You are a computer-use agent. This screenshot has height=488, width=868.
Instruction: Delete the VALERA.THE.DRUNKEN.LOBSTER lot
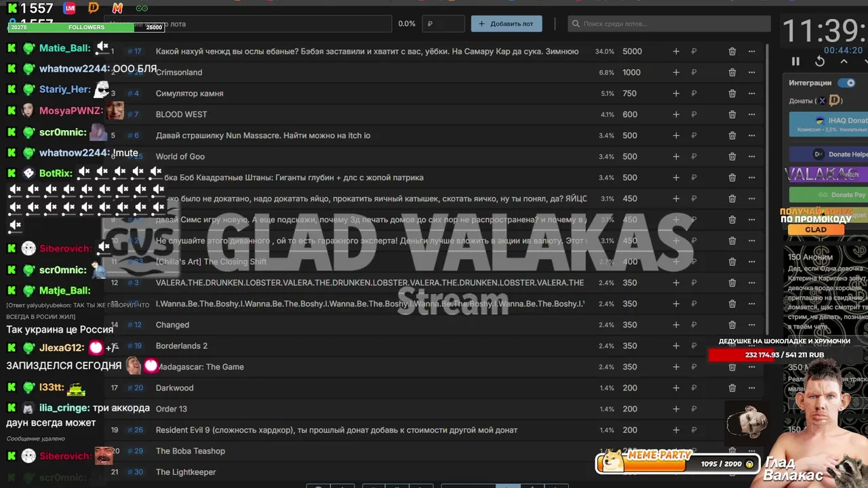(732, 283)
